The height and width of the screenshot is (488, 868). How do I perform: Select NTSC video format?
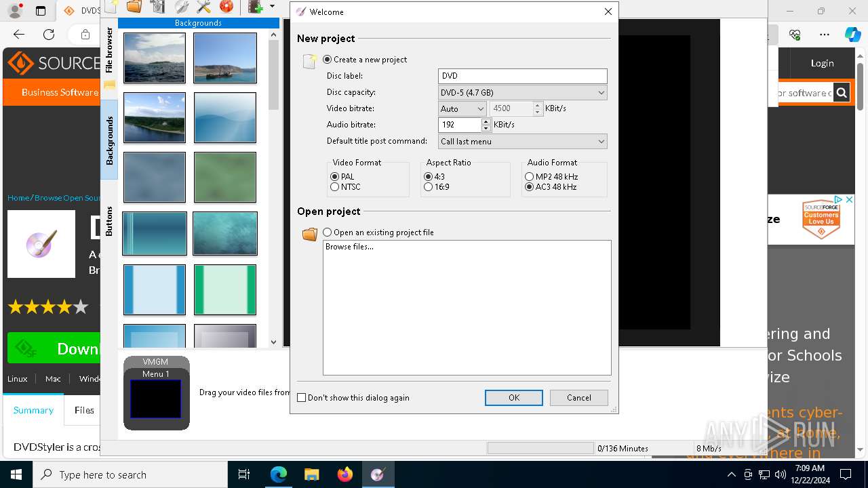[x=334, y=187]
